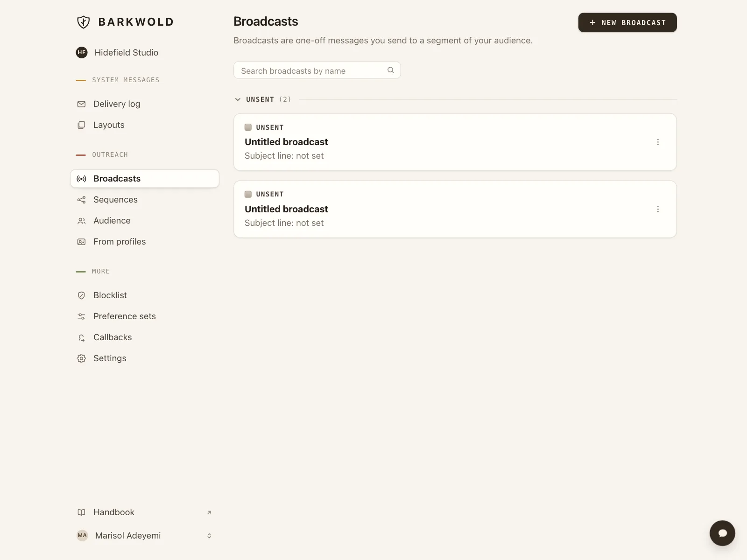This screenshot has height=560, width=747.
Task: Click the Audience people icon
Action: pyautogui.click(x=81, y=221)
